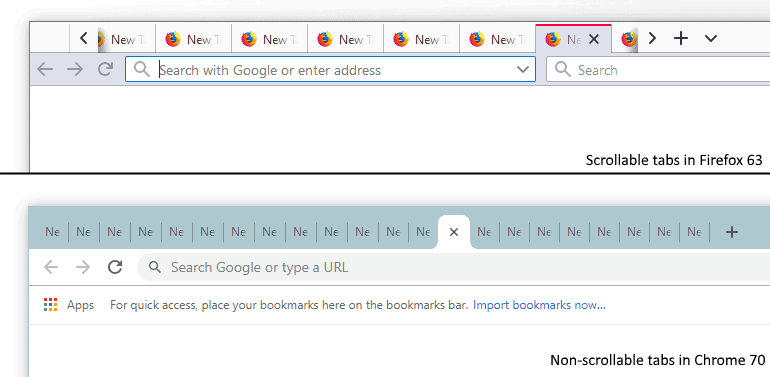The width and height of the screenshot is (770, 377).
Task: Click Chrome back arrow
Action: click(51, 267)
